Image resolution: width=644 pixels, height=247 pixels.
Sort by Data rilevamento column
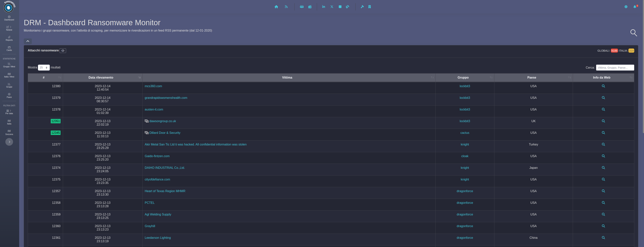[102, 78]
